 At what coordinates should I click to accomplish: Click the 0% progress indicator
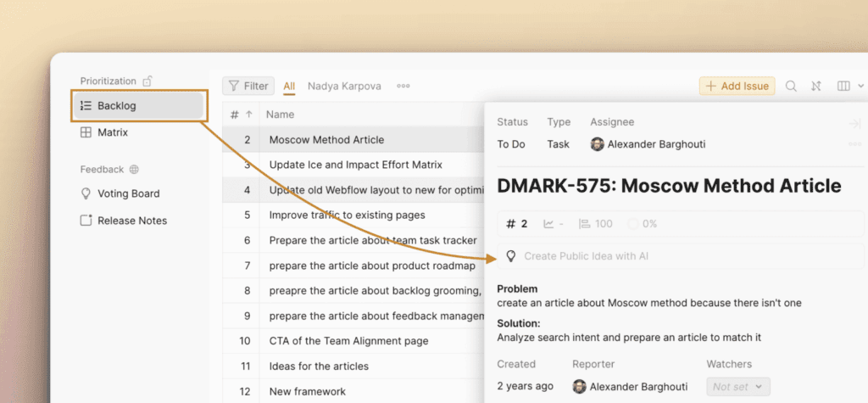click(642, 224)
